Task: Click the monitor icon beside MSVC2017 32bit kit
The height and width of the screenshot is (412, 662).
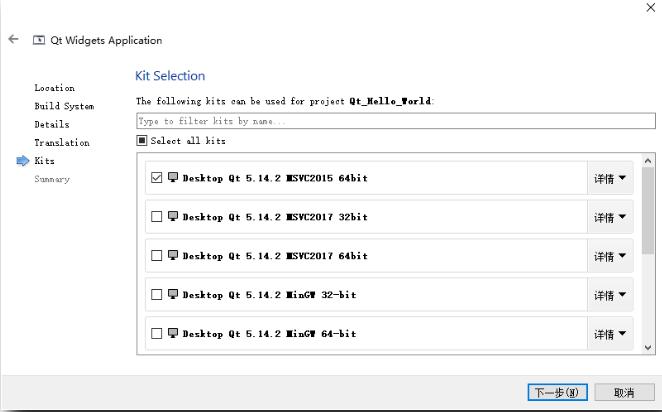Action: pos(173,217)
